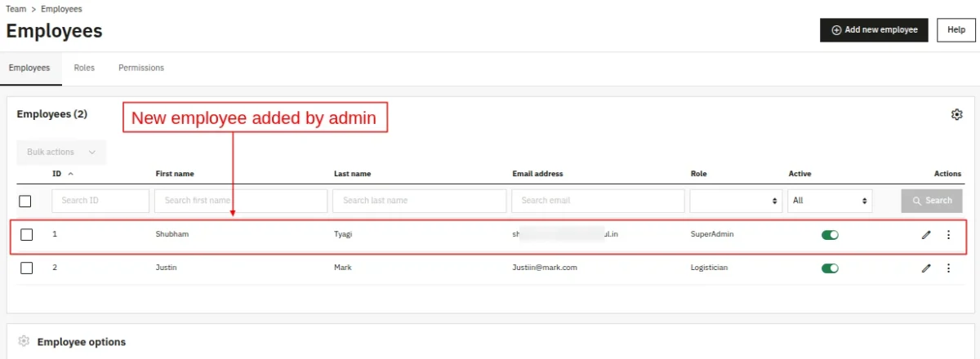Viewport: 980px width, 359px height.
Task: Click the Logistician role cell
Action: point(709,268)
